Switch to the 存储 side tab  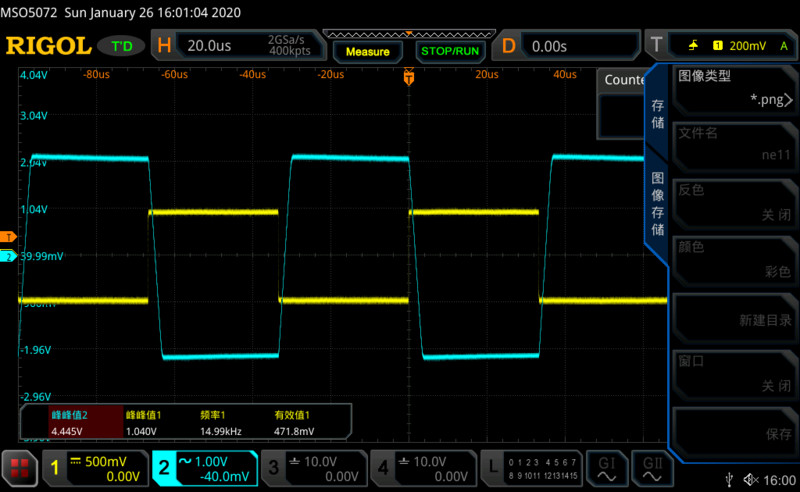(657, 113)
